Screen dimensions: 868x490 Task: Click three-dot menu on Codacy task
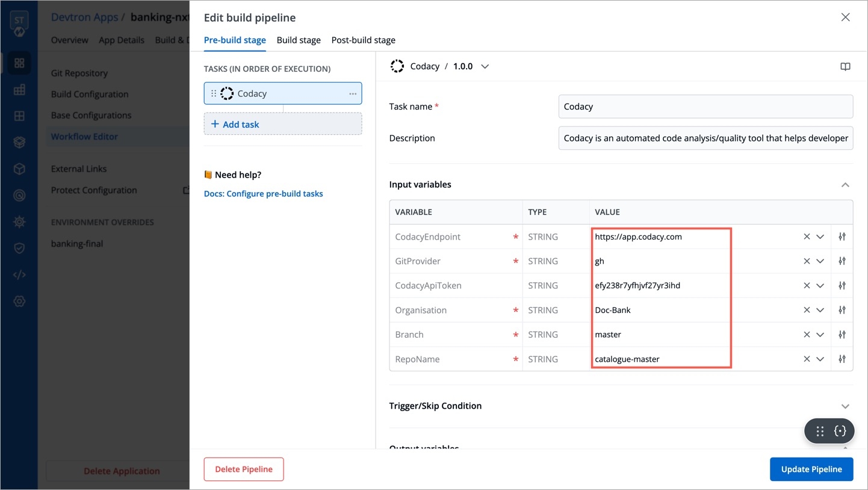353,94
